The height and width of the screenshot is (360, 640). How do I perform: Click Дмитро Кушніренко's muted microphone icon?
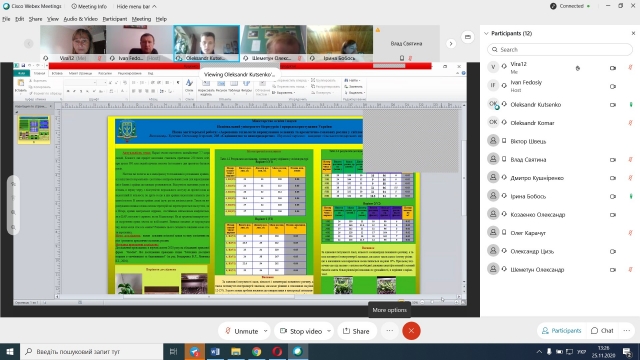click(x=630, y=178)
